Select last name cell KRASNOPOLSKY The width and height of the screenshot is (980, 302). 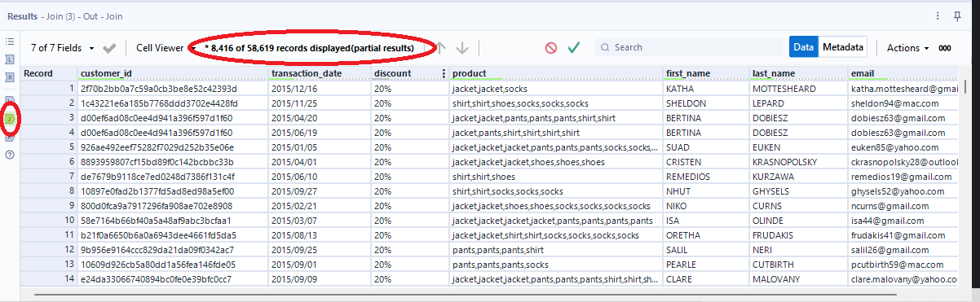pos(798,162)
